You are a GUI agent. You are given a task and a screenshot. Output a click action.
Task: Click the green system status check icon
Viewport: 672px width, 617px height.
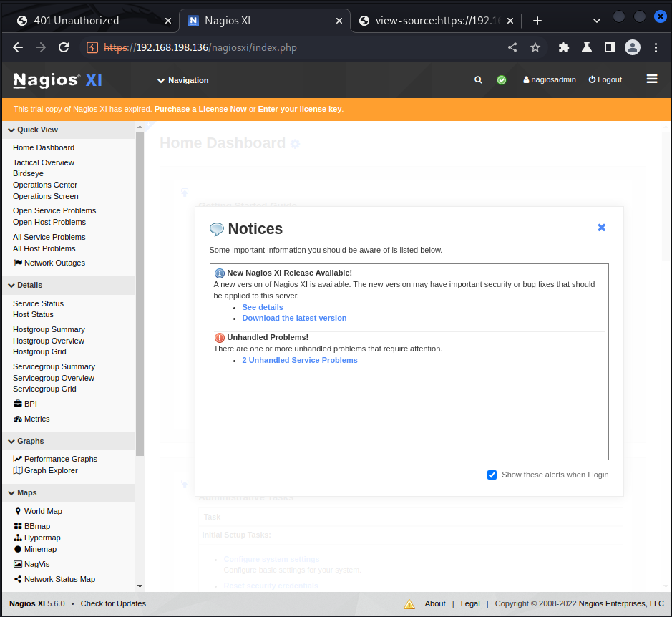pos(501,79)
